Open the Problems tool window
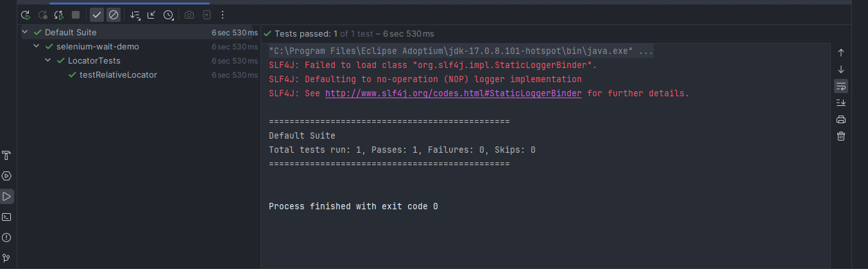Viewport: 868px width, 269px height. point(7,238)
